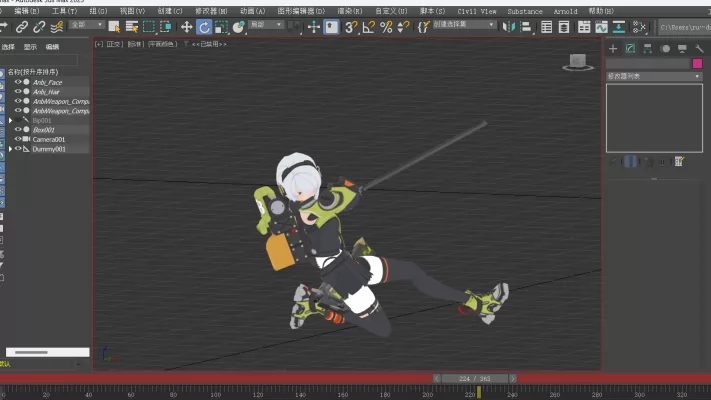711x400 pixels.
Task: Switch to the Modify panel icon
Action: [630, 49]
